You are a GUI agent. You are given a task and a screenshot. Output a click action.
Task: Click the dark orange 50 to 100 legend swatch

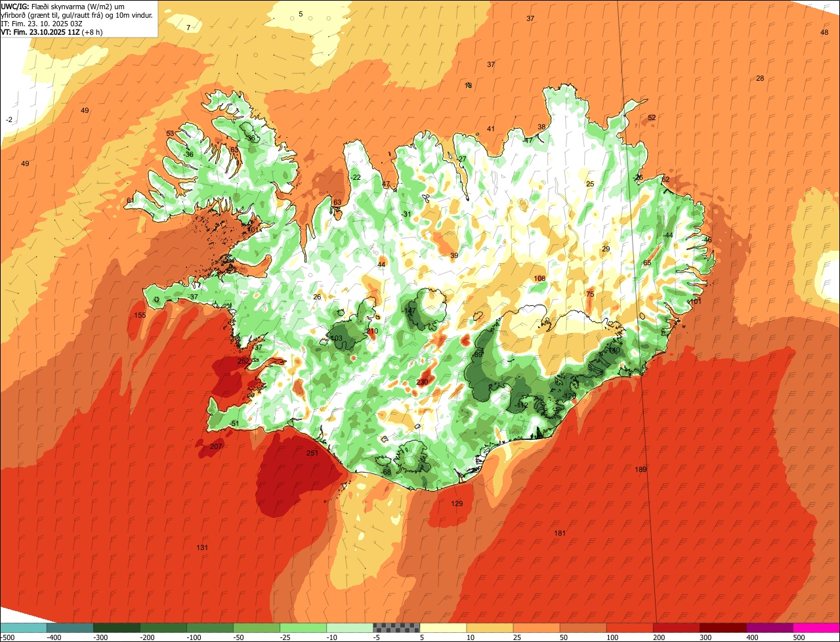click(x=583, y=628)
